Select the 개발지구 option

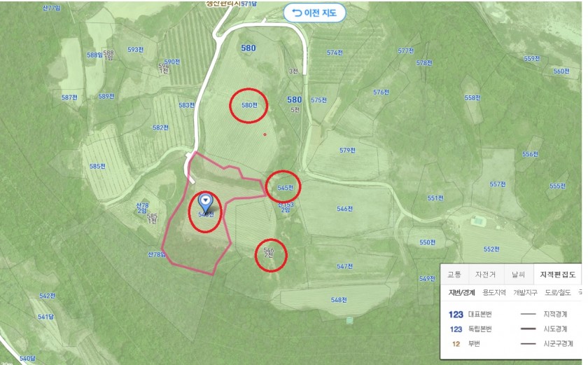525,293
